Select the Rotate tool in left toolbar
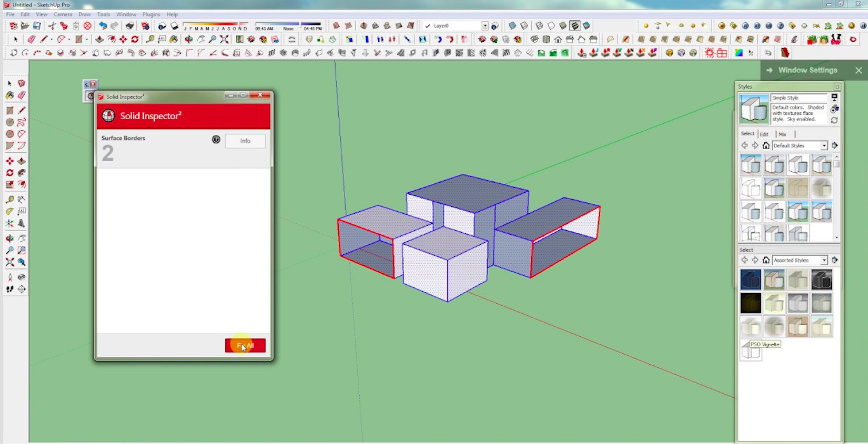The height and width of the screenshot is (444, 868). (10, 173)
